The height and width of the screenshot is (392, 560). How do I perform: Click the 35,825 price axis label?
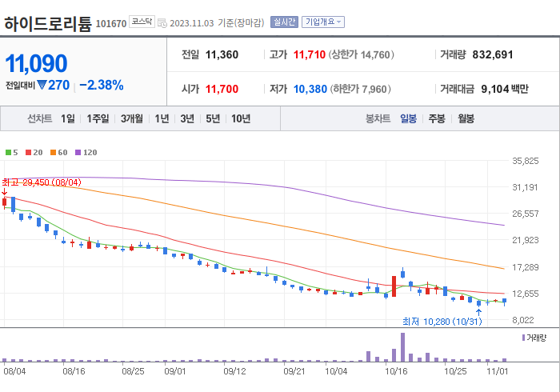[x=526, y=161]
